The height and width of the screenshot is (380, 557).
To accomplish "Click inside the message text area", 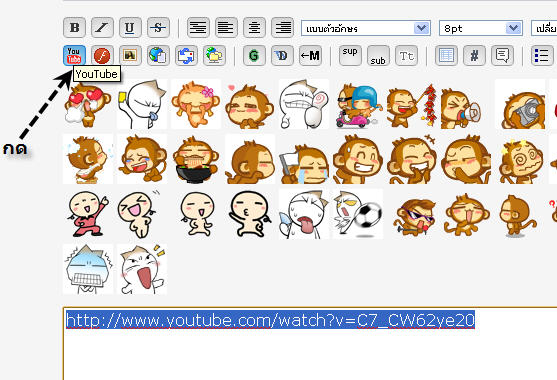I will click(310, 344).
